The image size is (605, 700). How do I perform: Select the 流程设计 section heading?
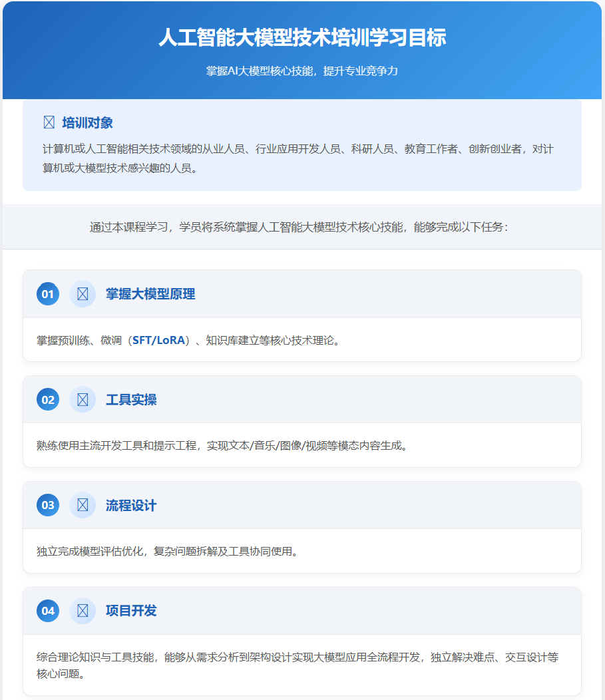pos(131,506)
